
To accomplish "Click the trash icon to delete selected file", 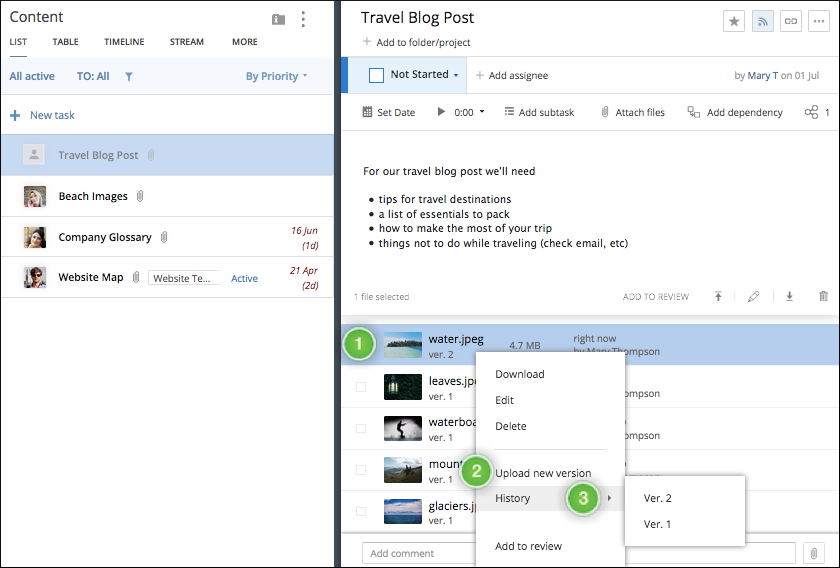I will (x=823, y=296).
